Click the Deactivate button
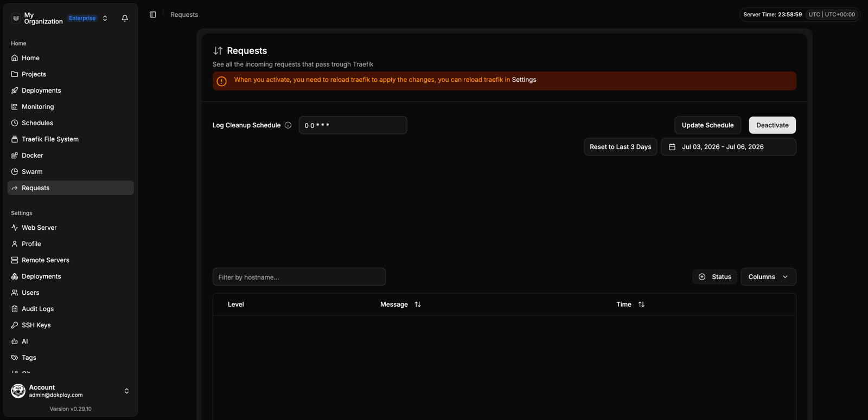 click(x=773, y=125)
